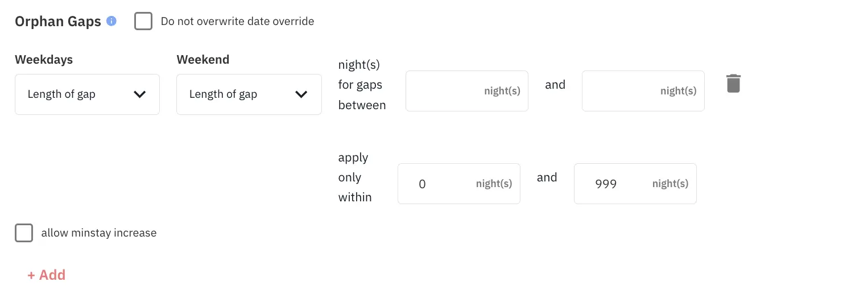Screen dimensions: 868x298
Task: Click the Orphan Gaps heading
Action: point(58,22)
